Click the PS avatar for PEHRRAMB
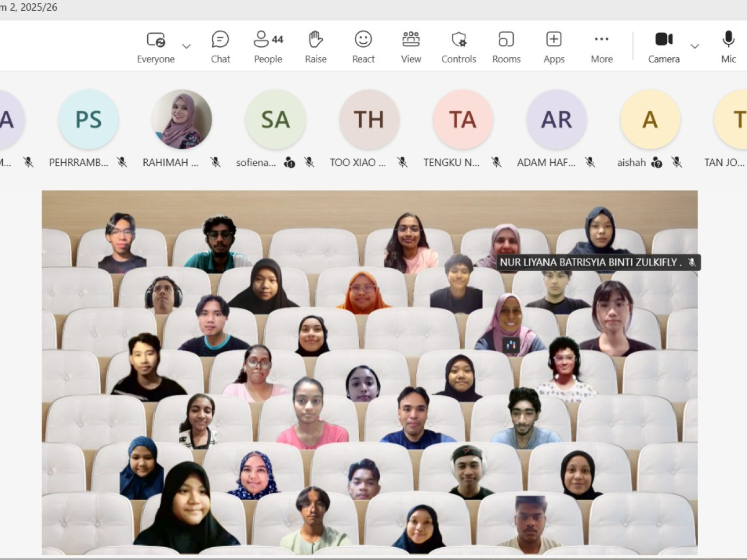This screenshot has height=560, width=747. (x=89, y=119)
